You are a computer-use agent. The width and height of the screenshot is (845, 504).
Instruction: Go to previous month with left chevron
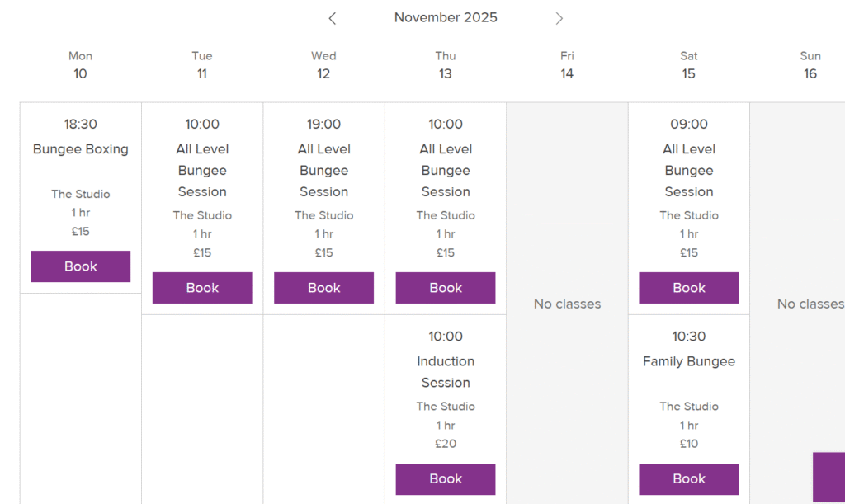333,18
